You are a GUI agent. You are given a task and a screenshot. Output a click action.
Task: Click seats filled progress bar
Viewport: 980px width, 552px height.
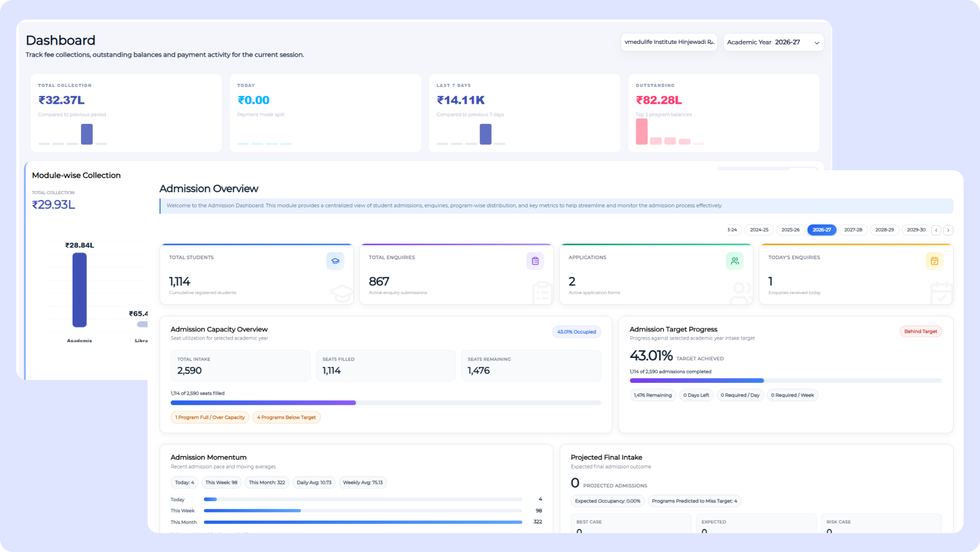pyautogui.click(x=386, y=403)
